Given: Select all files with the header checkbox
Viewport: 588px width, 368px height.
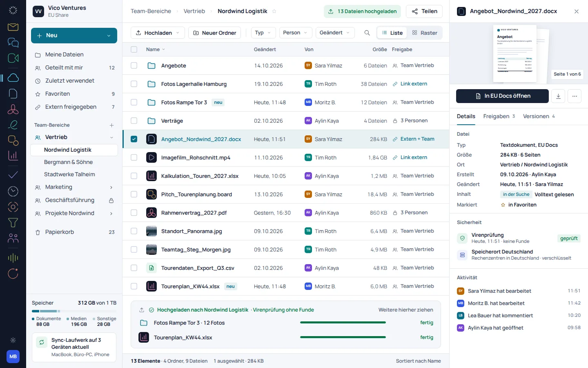Looking at the screenshot, I should point(134,49).
